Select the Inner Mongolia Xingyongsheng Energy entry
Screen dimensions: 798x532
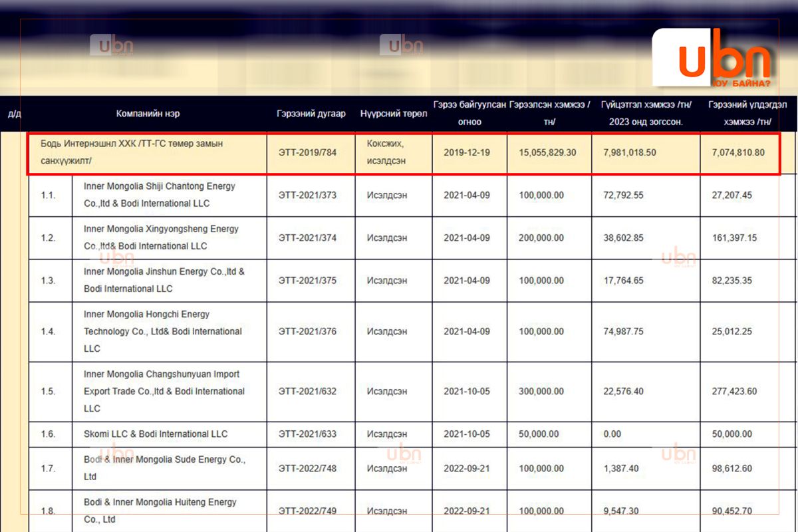coord(161,237)
